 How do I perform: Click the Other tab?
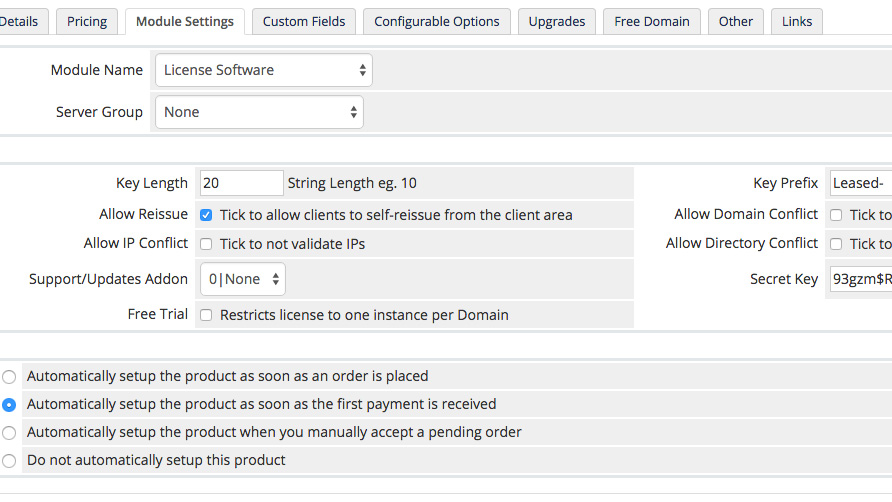tap(736, 21)
